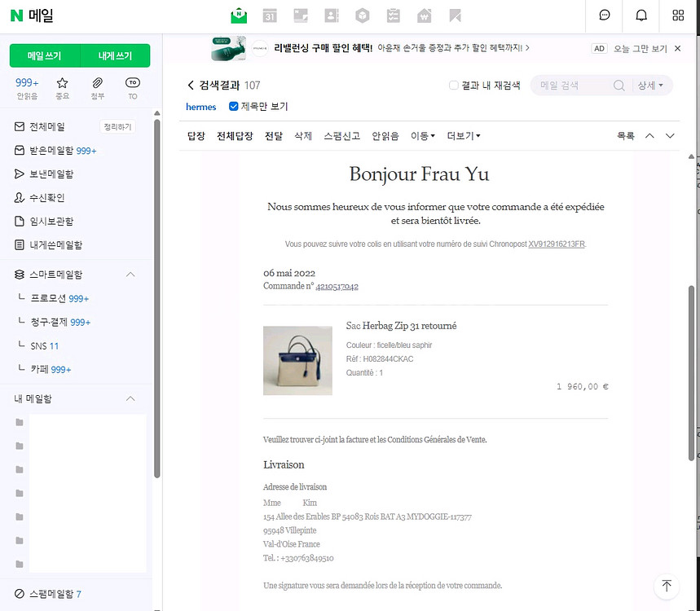This screenshot has height=611, width=700.
Task: Open the notification bell
Action: point(641,15)
